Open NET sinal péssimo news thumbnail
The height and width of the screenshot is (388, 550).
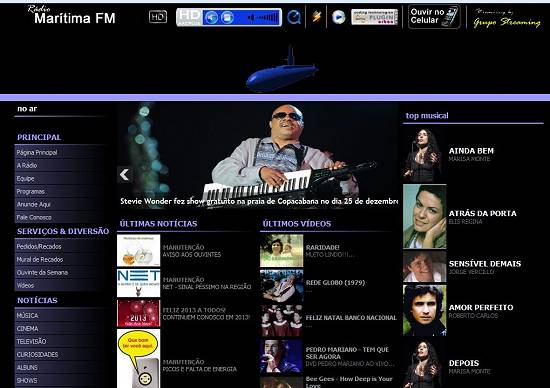139,283
